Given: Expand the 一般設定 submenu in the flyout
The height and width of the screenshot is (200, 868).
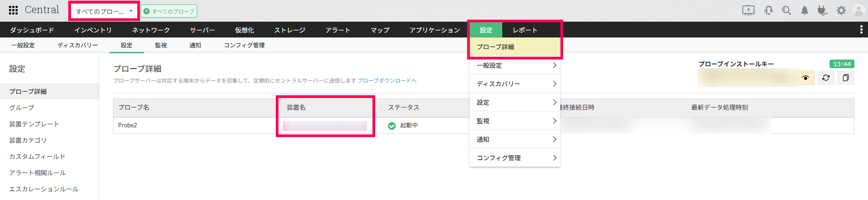Looking at the screenshot, I should pyautogui.click(x=514, y=65).
